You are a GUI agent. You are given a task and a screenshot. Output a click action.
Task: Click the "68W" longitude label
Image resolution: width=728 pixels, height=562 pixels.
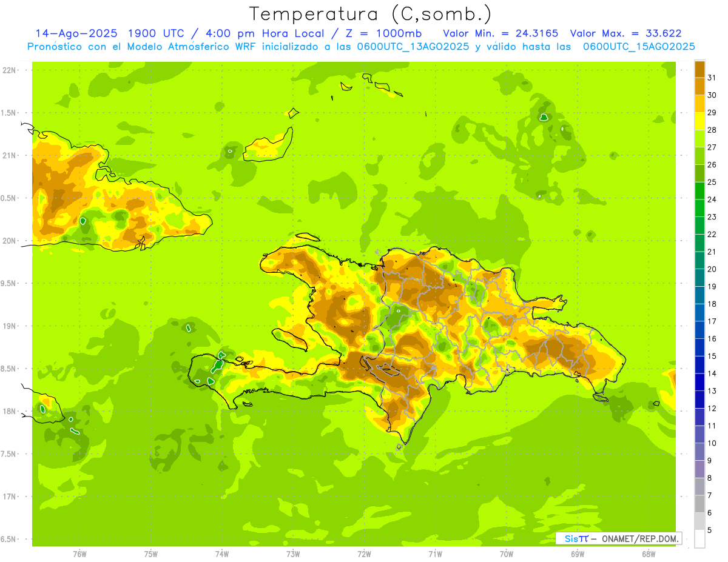pos(649,554)
